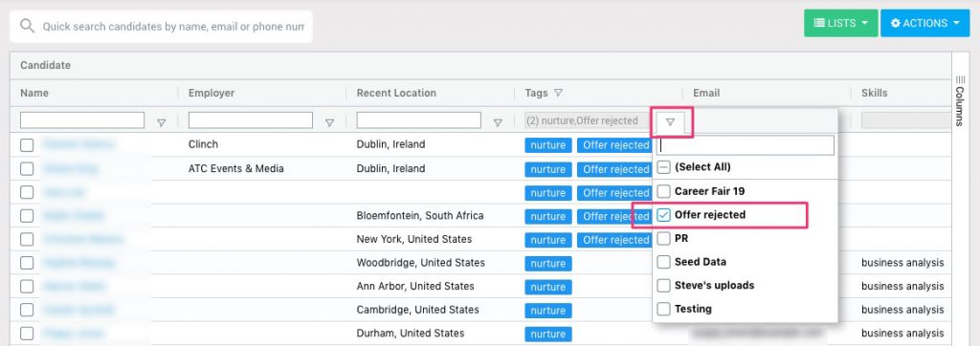The width and height of the screenshot is (980, 346).
Task: Click funnel icon beside Tags header
Action: [558, 93]
